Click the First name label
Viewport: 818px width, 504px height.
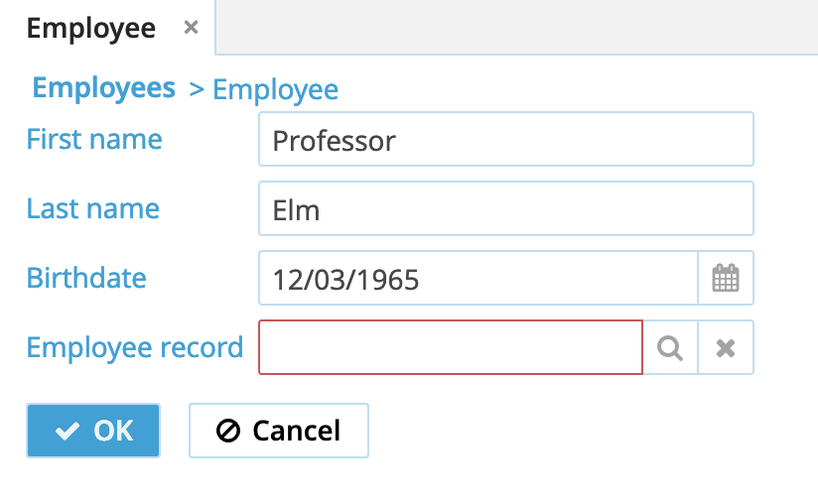(94, 139)
